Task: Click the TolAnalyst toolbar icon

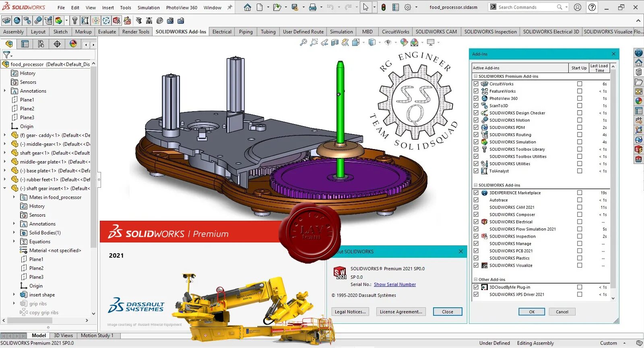Action: coord(85,21)
